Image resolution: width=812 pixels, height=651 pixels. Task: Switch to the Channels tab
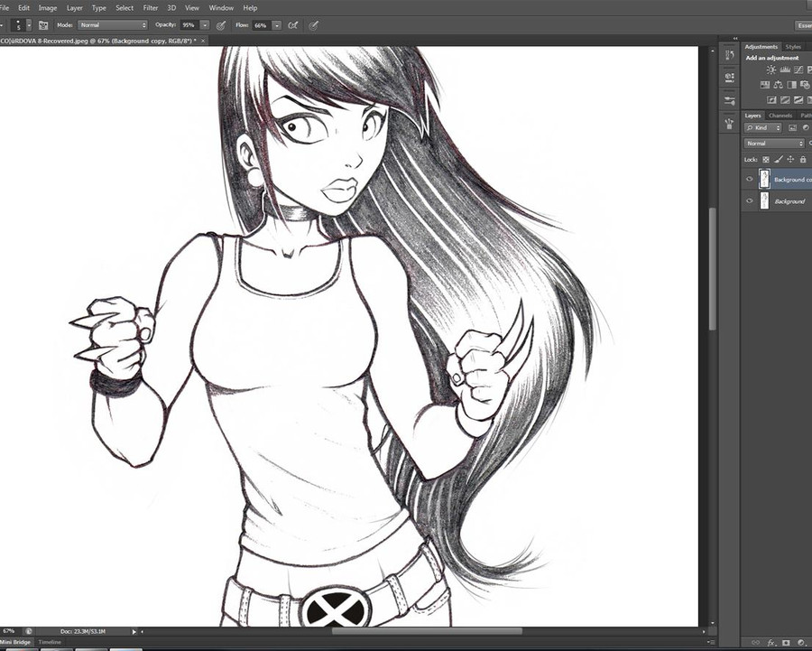(780, 116)
